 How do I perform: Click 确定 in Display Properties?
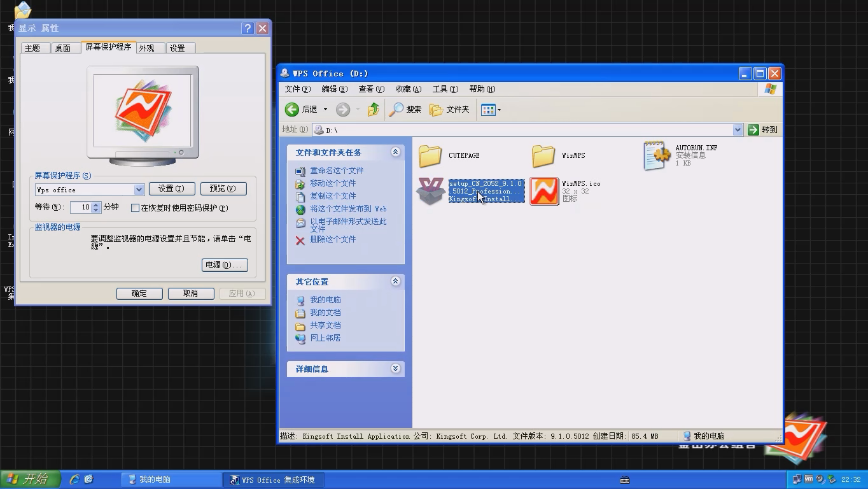[x=139, y=294]
